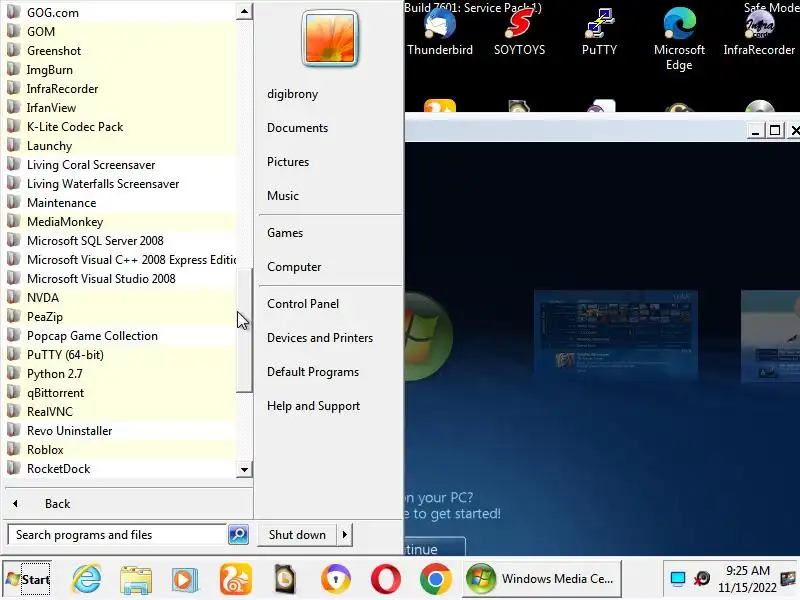Open the Roblox program folder
800x600 pixels.
click(120, 449)
